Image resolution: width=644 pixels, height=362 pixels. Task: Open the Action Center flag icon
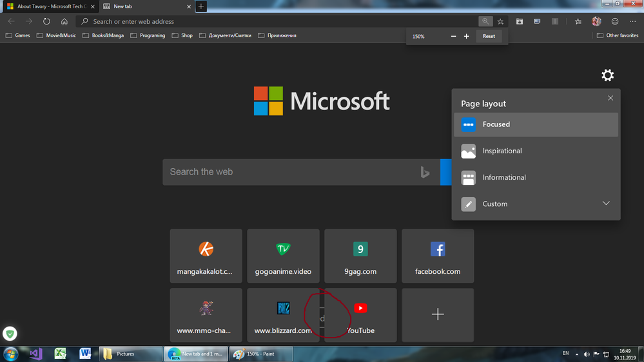point(596,354)
